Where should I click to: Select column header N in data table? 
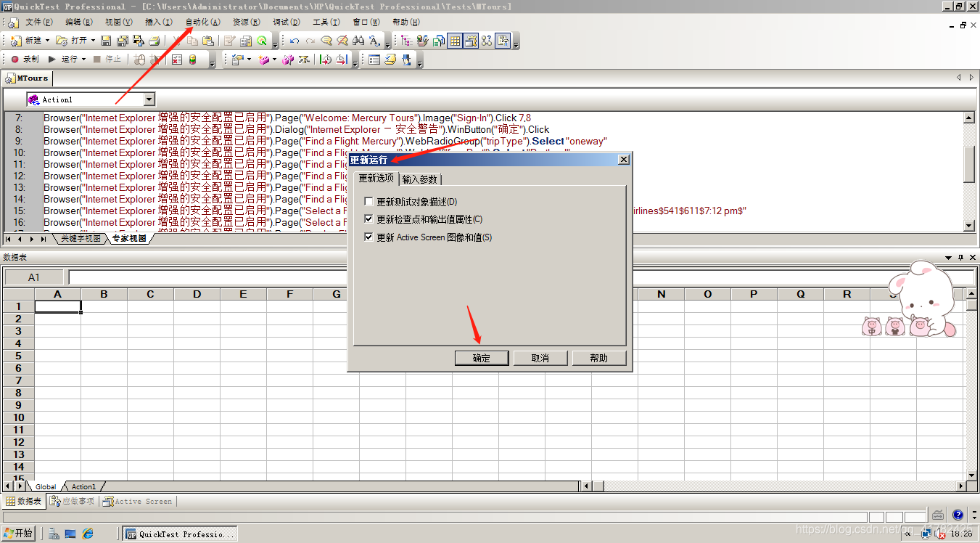click(x=662, y=294)
